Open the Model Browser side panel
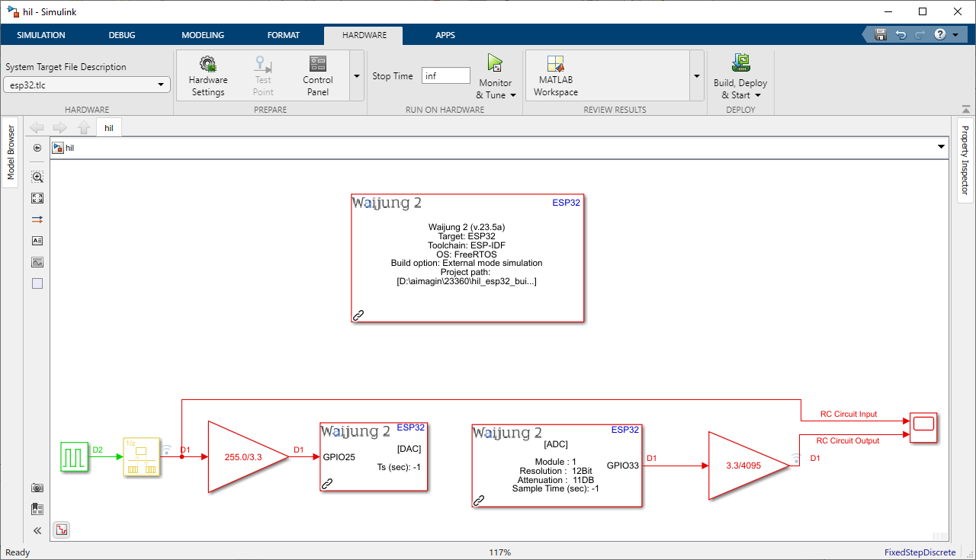Image resolution: width=976 pixels, height=560 pixels. coord(11,153)
